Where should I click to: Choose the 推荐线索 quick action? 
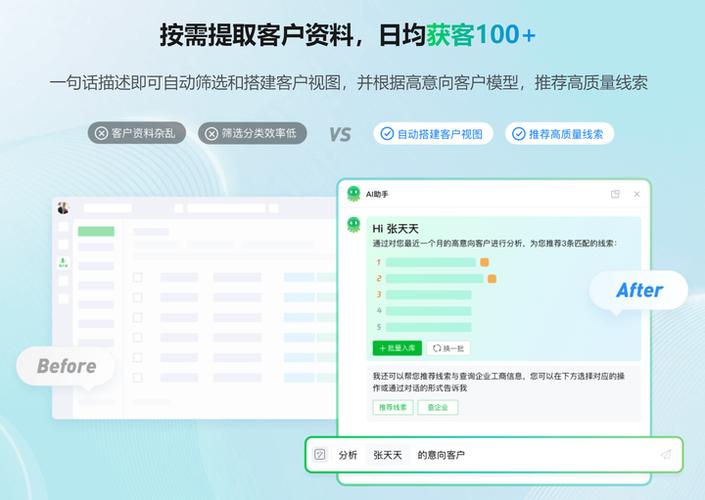[x=393, y=407]
